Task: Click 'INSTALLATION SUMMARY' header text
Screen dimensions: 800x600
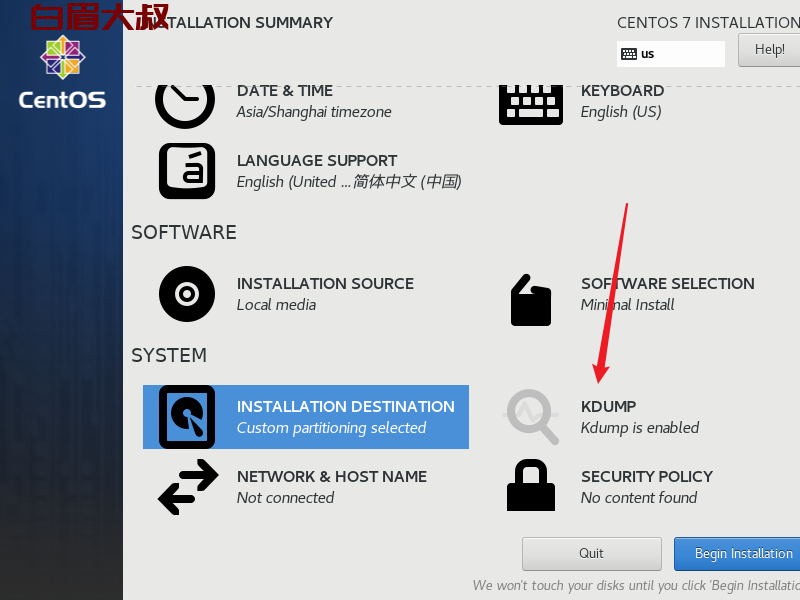Action: click(237, 23)
